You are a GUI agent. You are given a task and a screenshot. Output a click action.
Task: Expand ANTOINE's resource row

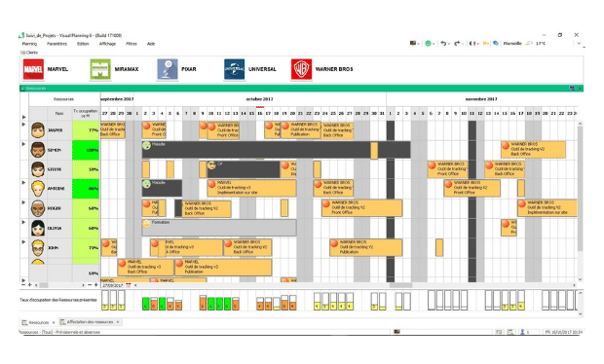[x=24, y=183]
